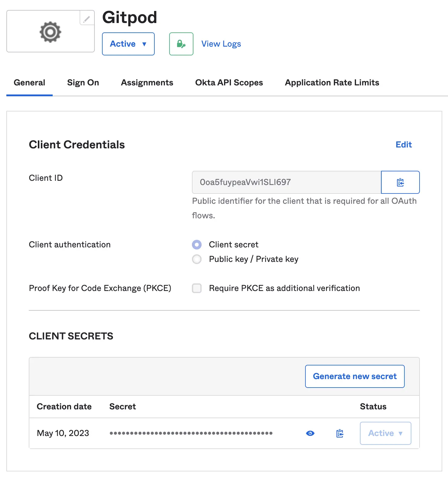Click the Creation date column header
The width and height of the screenshot is (448, 479).
64,407
